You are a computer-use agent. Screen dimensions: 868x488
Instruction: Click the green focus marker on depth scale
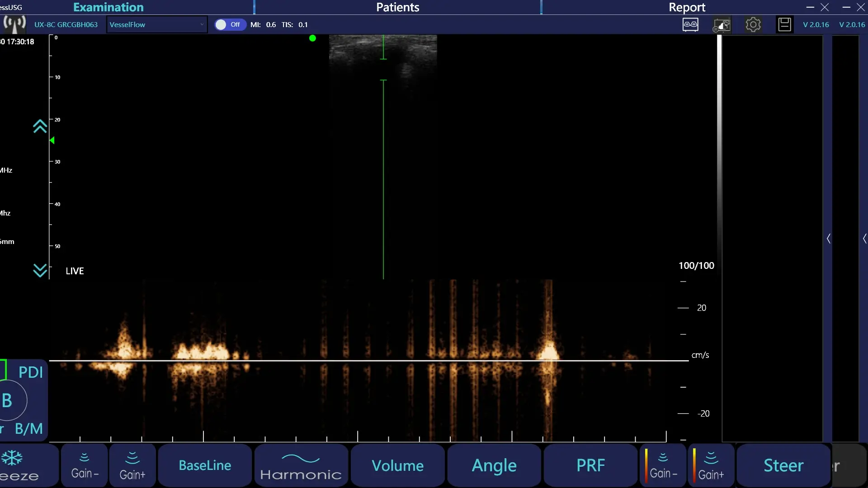[52, 141]
